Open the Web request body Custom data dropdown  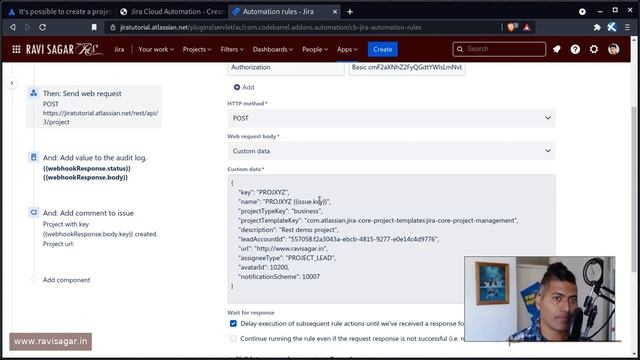391,151
